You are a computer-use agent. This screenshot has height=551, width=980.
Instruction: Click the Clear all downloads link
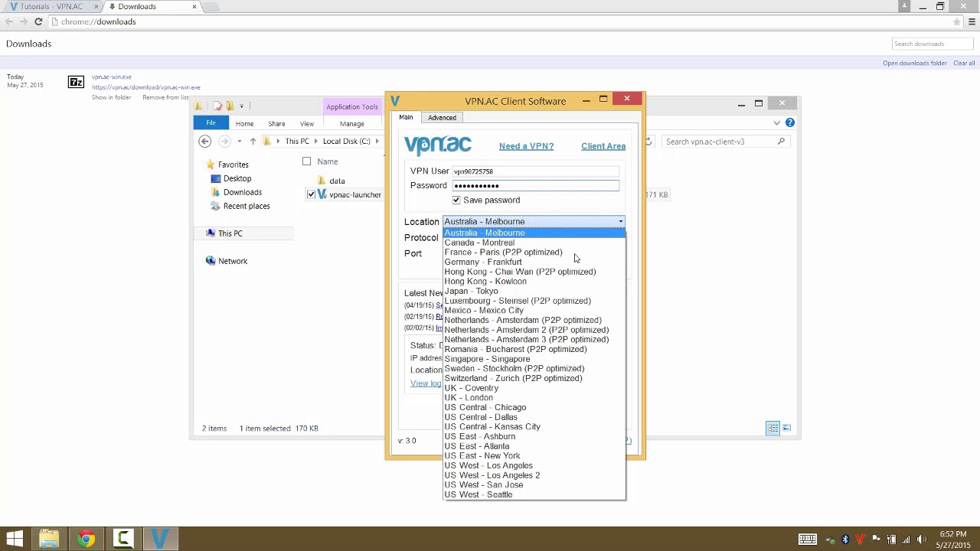964,63
